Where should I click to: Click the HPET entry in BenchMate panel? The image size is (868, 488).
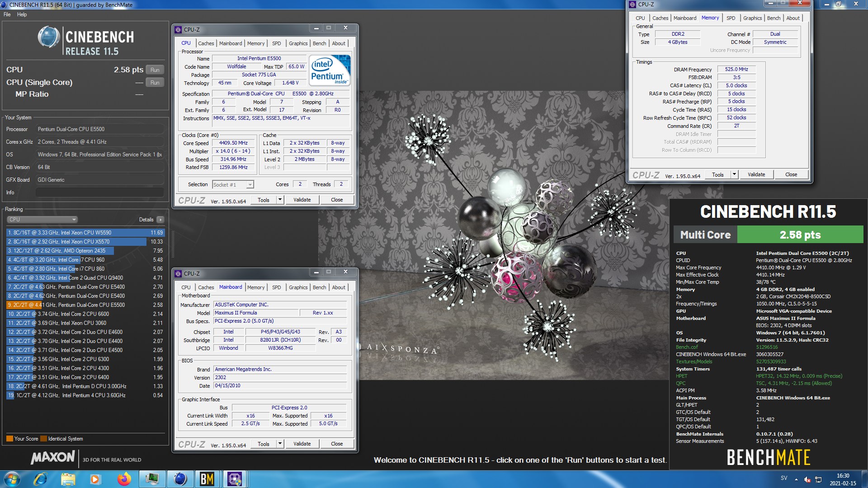(x=681, y=376)
